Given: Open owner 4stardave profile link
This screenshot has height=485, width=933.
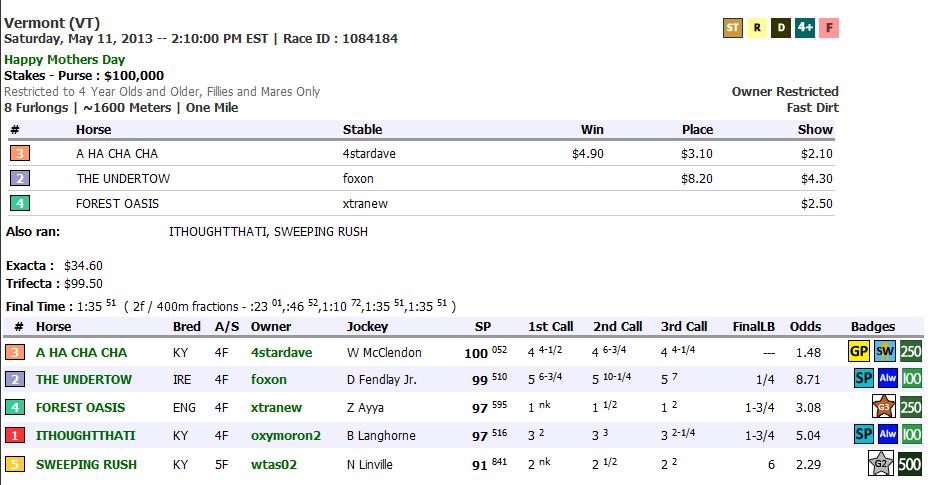Looking at the screenshot, I should [x=281, y=353].
